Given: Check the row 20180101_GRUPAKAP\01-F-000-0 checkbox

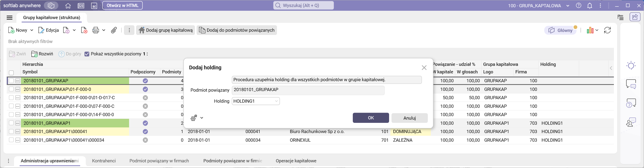Looking at the screenshot, I should pyautogui.click(x=11, y=89).
